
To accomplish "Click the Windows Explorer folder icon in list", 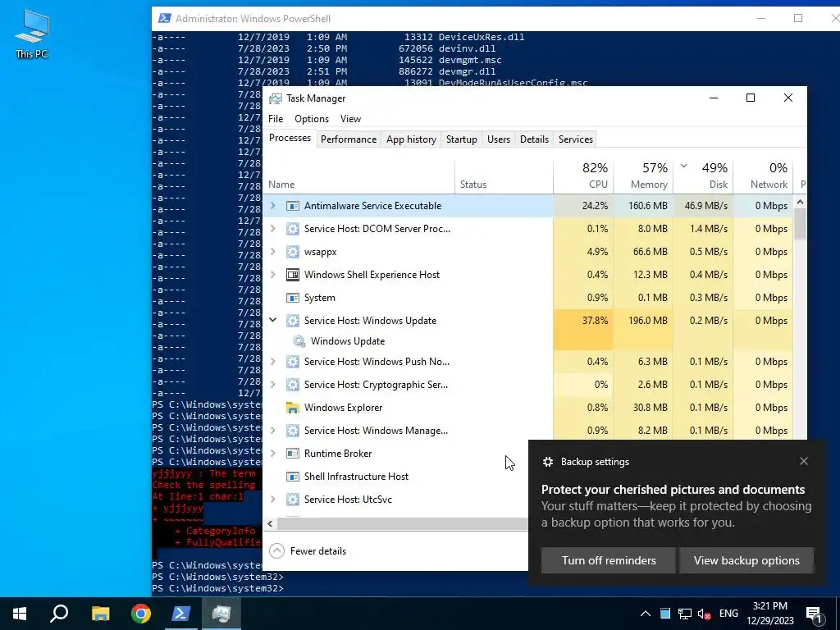I will [293, 408].
